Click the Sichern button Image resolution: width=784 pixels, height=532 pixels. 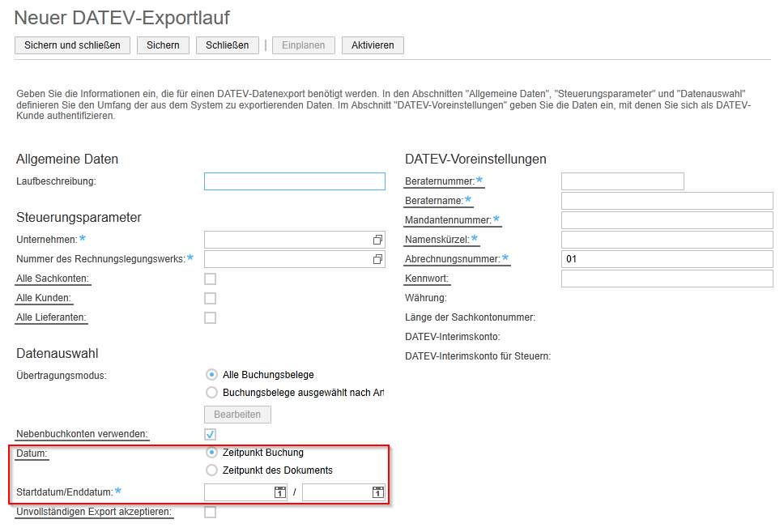163,45
